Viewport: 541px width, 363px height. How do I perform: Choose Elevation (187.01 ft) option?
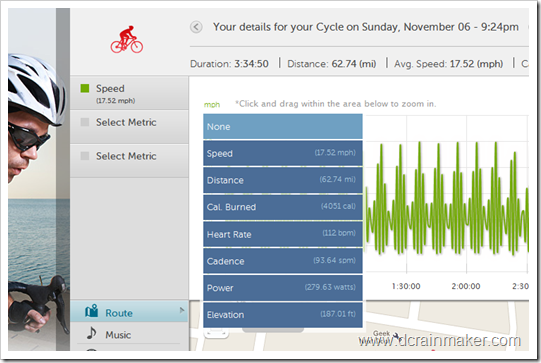pyautogui.click(x=283, y=315)
